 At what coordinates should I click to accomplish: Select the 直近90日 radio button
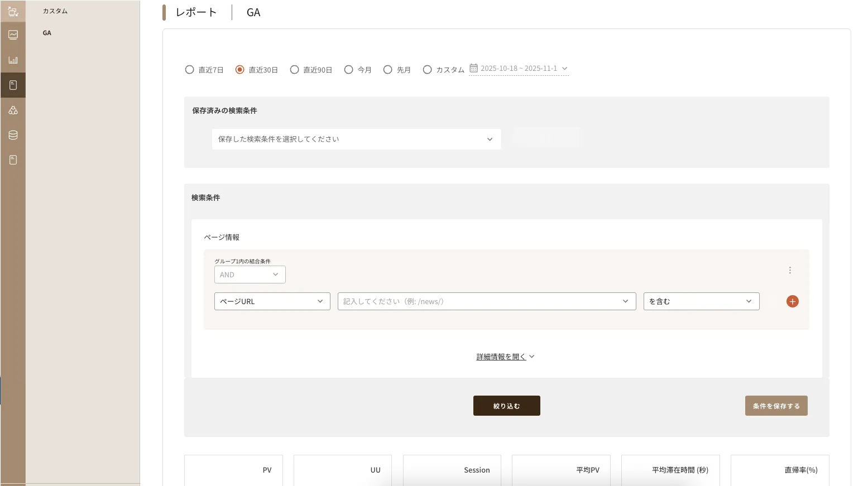coord(294,70)
